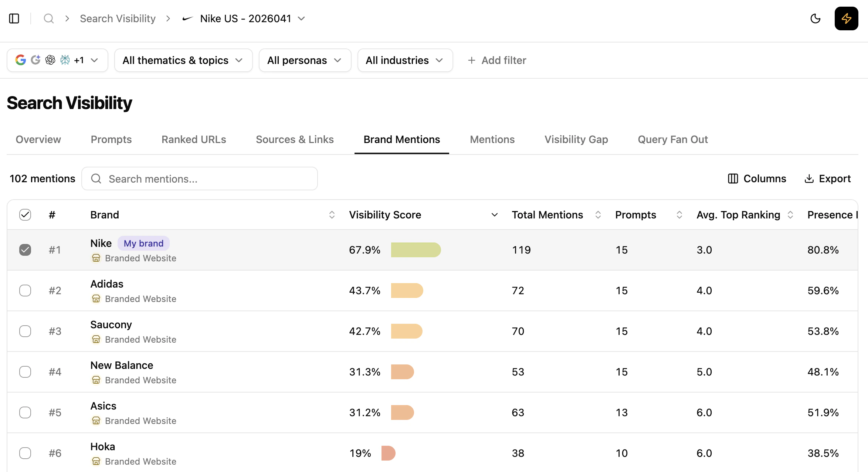This screenshot has width=868, height=472.
Task: Click the My brand badge
Action: 143,243
